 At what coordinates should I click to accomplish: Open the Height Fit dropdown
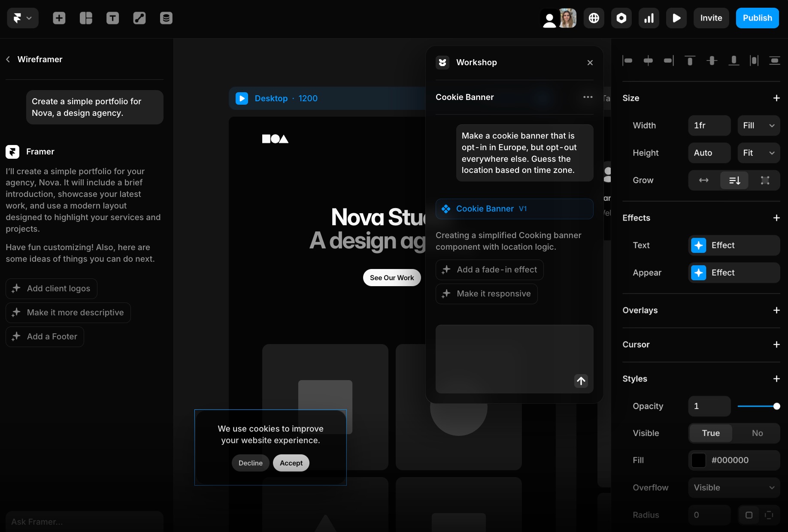tap(759, 153)
